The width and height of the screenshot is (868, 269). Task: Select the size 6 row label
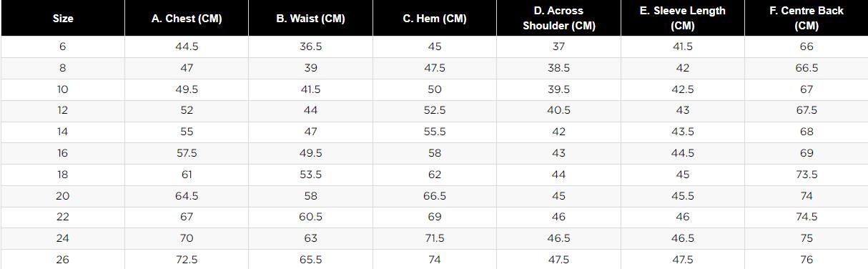click(x=63, y=47)
